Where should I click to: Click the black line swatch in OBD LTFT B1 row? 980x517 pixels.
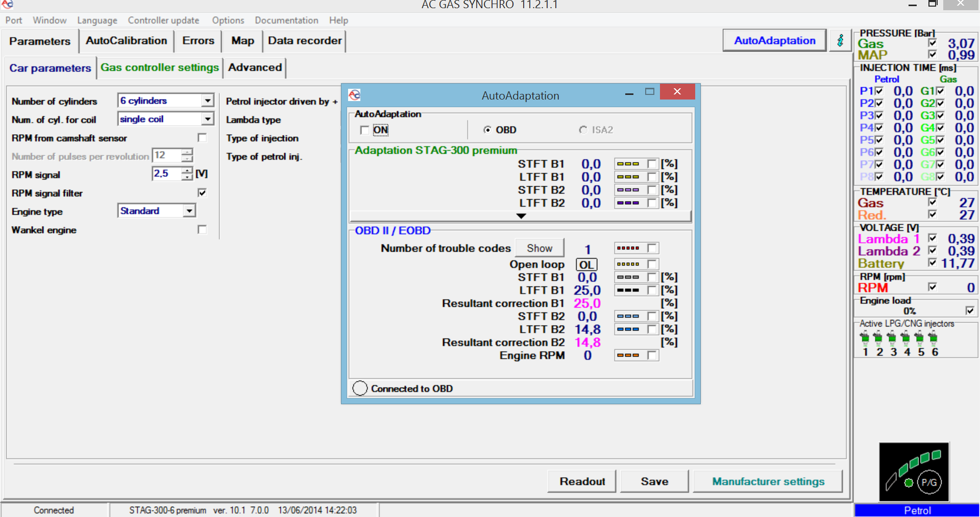click(628, 290)
